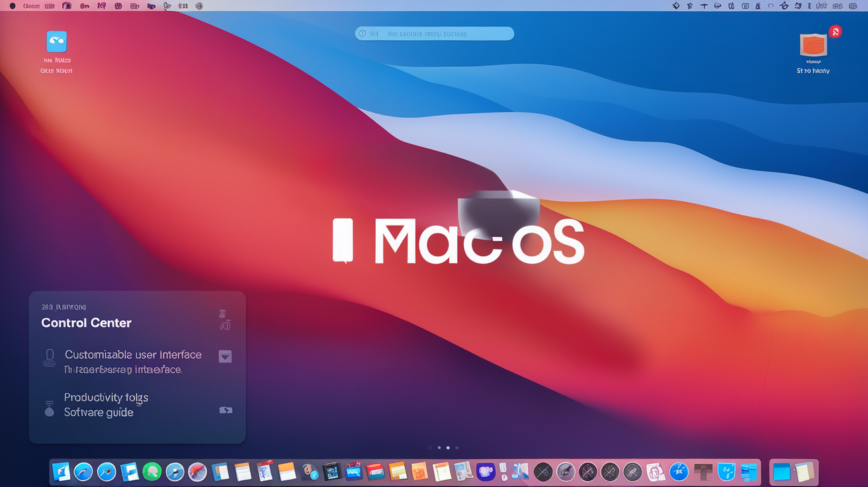
Task: Open the Messages app in the Dock
Action: click(152, 472)
